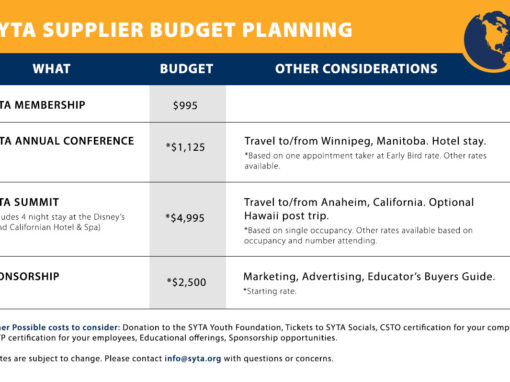Click the $1,125 annual conference budget
The image size is (510, 382).
coord(185,147)
